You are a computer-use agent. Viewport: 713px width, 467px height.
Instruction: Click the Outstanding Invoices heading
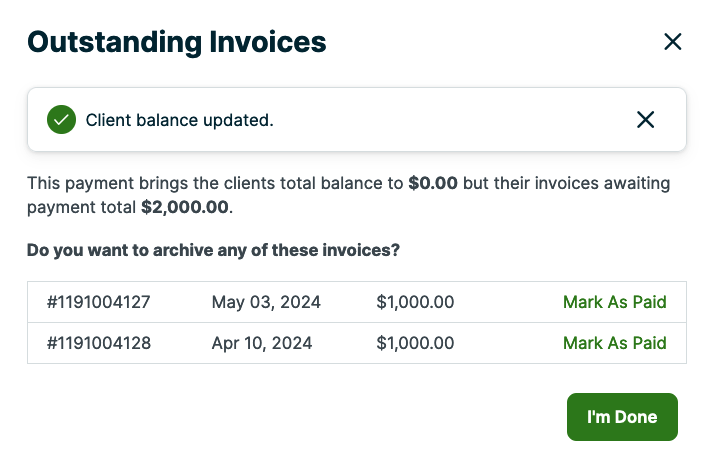pos(176,42)
